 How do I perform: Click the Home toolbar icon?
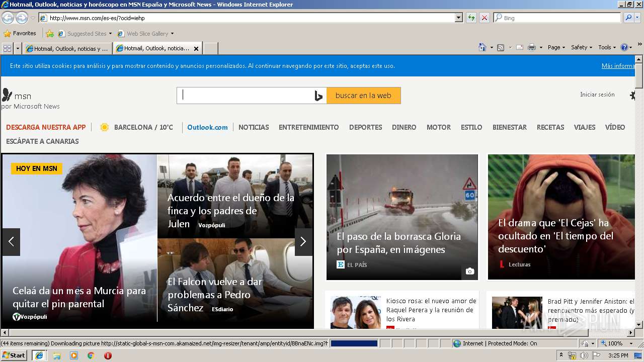click(482, 47)
